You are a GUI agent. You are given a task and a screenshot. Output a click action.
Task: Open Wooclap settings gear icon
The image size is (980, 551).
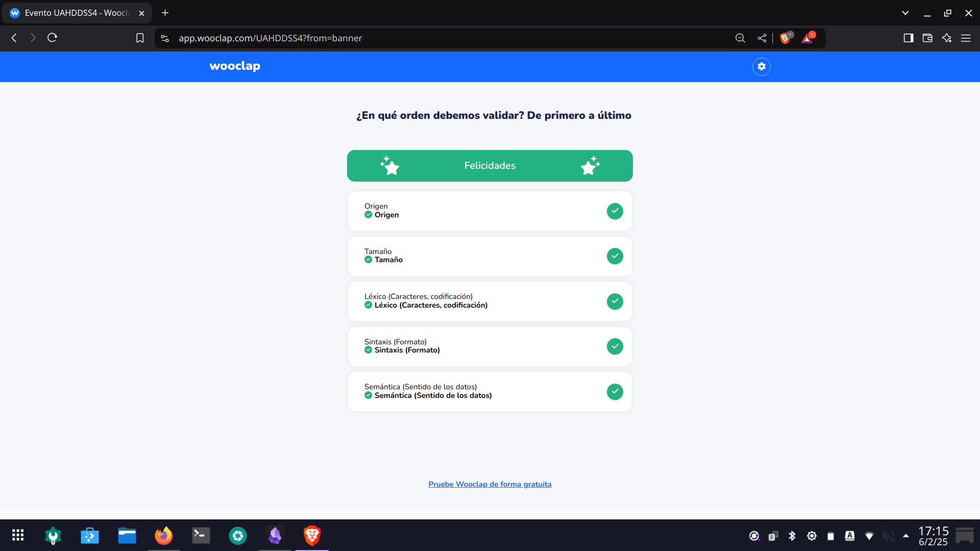[x=761, y=66]
